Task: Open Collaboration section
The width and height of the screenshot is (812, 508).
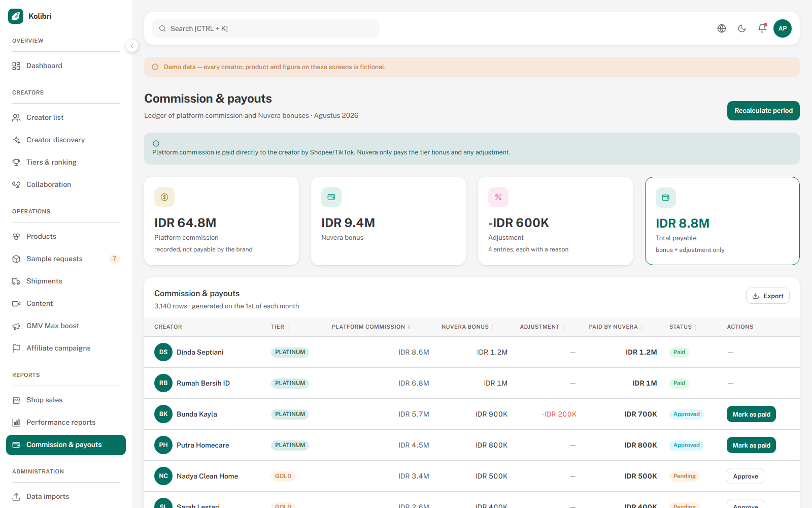Action: [66, 184]
